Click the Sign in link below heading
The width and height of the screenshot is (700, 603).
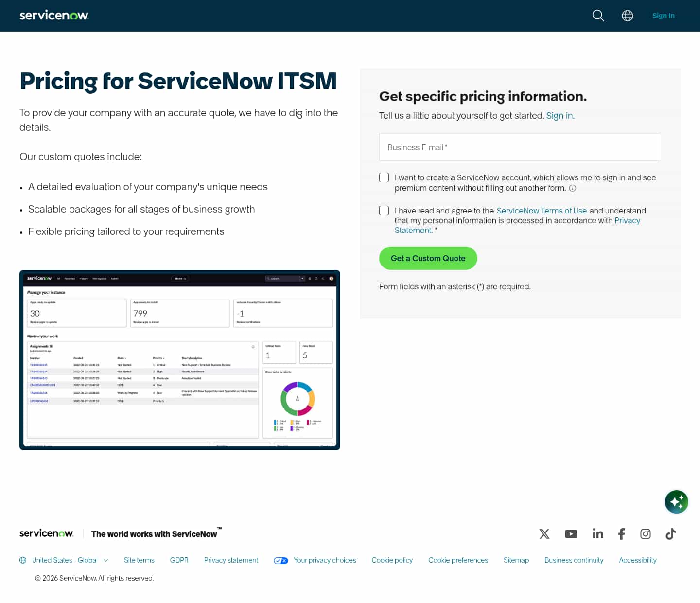(560, 116)
